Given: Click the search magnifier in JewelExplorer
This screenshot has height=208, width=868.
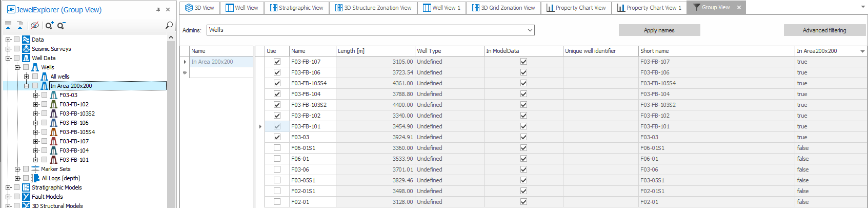Looking at the screenshot, I should tap(169, 25).
